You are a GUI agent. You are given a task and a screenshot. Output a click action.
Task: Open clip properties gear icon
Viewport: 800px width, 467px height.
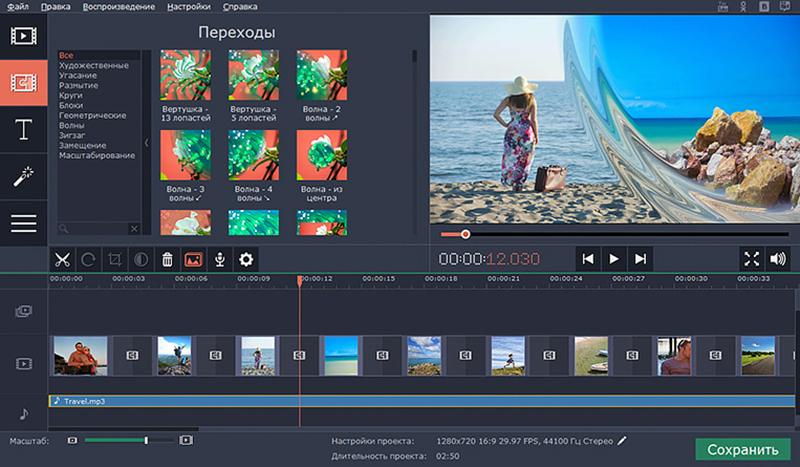point(245,259)
